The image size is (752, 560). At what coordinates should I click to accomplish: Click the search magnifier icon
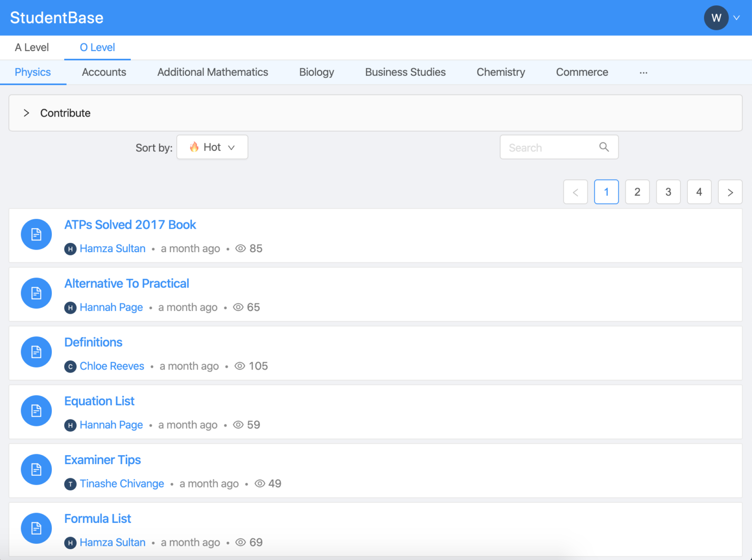tap(604, 147)
